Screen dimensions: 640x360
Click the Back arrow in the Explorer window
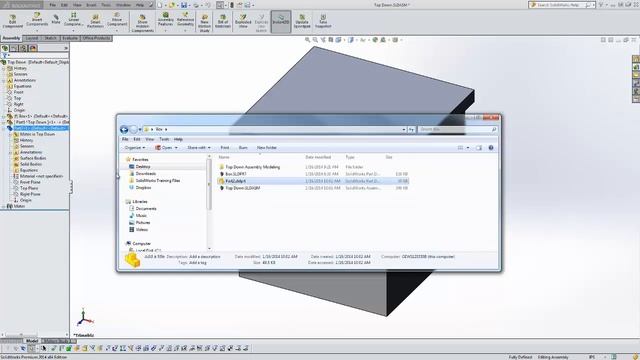[124, 129]
